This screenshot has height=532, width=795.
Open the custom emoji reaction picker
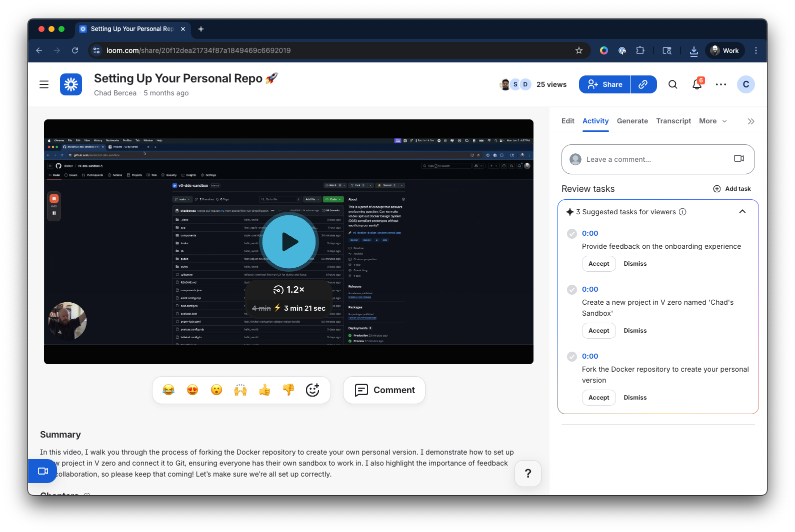tap(312, 390)
